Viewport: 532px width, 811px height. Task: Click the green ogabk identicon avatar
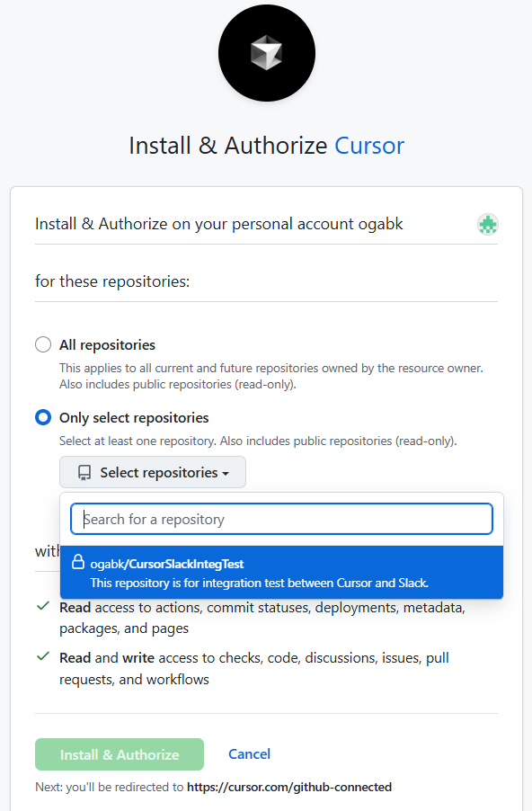tap(487, 225)
